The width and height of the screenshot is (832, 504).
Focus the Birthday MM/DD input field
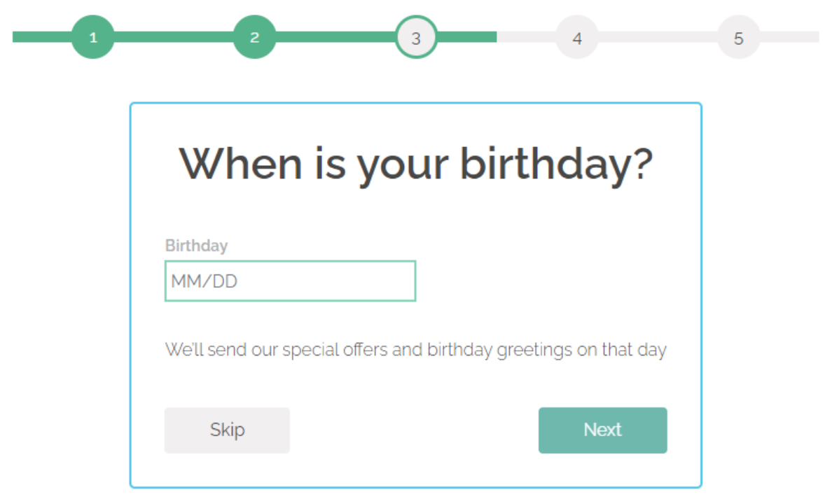[290, 281]
